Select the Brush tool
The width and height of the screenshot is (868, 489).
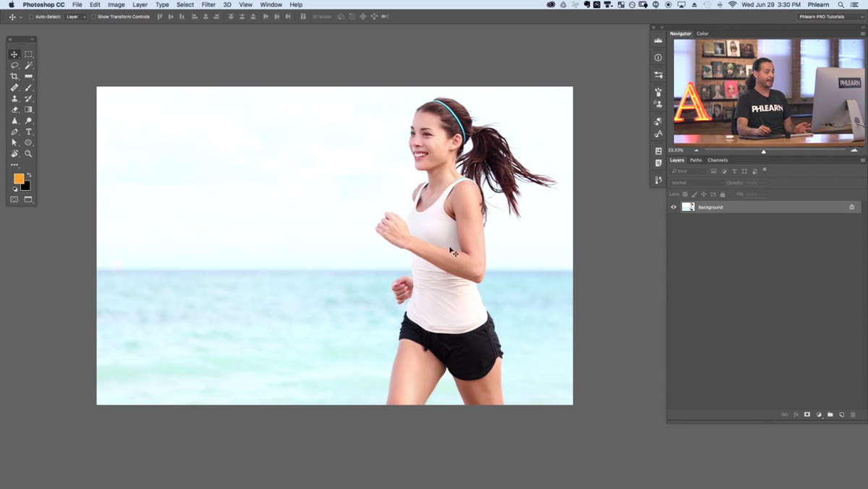28,88
